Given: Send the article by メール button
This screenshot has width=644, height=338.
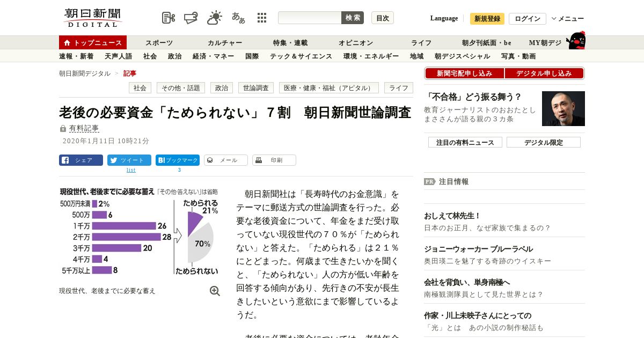Looking at the screenshot, I should [x=226, y=160].
